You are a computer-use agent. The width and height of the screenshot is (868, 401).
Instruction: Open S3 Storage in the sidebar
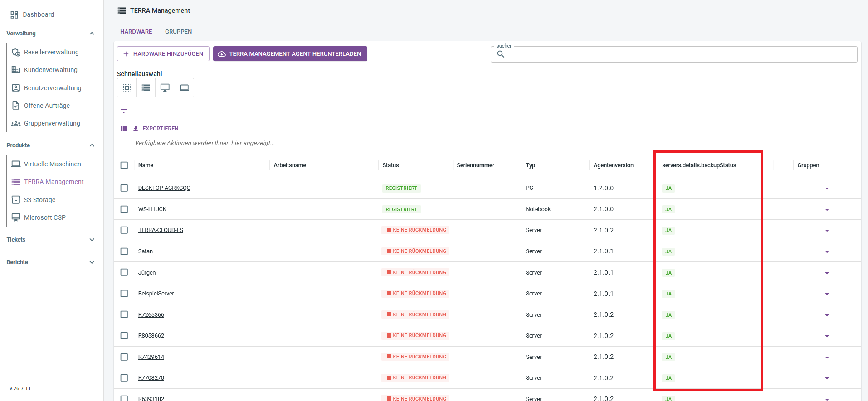pyautogui.click(x=39, y=200)
